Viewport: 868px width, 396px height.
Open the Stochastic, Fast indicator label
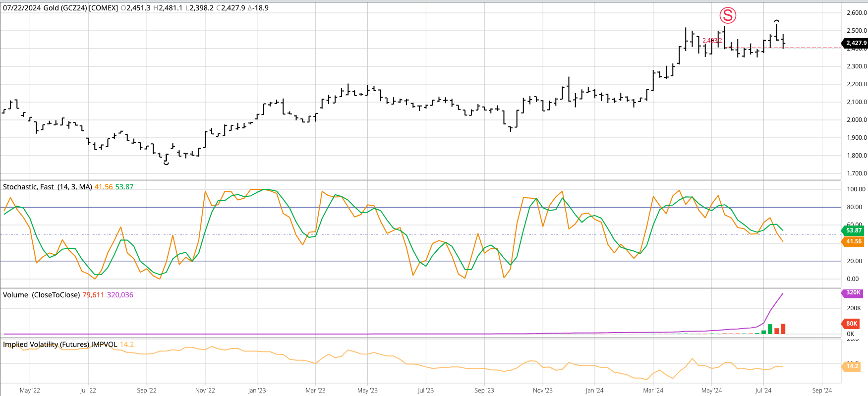click(48, 187)
